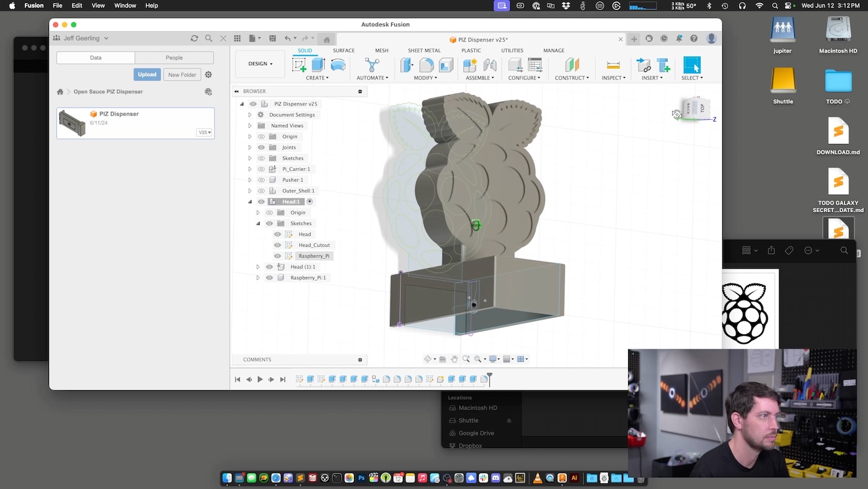Viewport: 868px width, 489px height.
Task: Switch to the SHEET METAL tab
Action: click(424, 51)
